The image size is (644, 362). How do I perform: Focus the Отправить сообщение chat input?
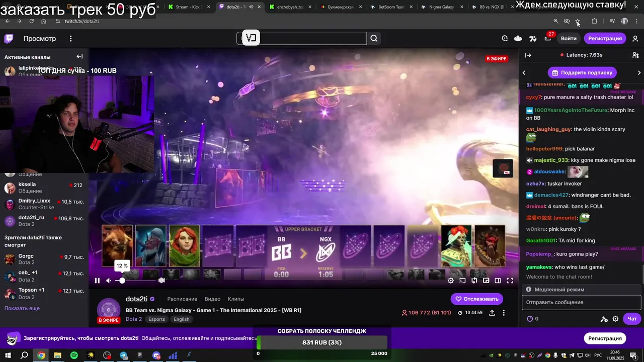(582, 302)
